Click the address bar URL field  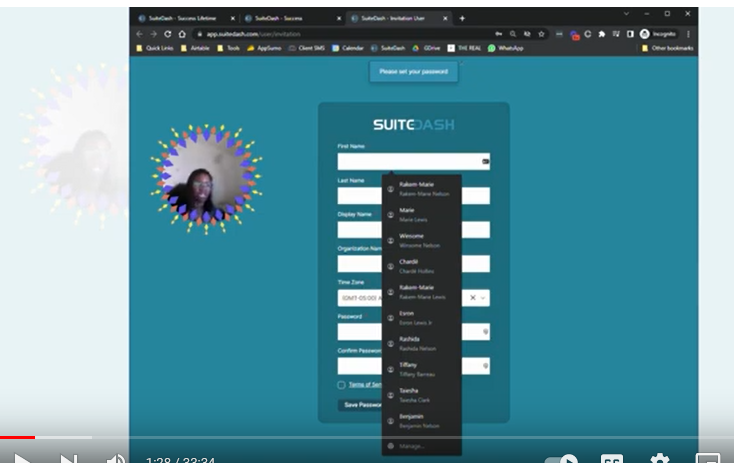342,34
